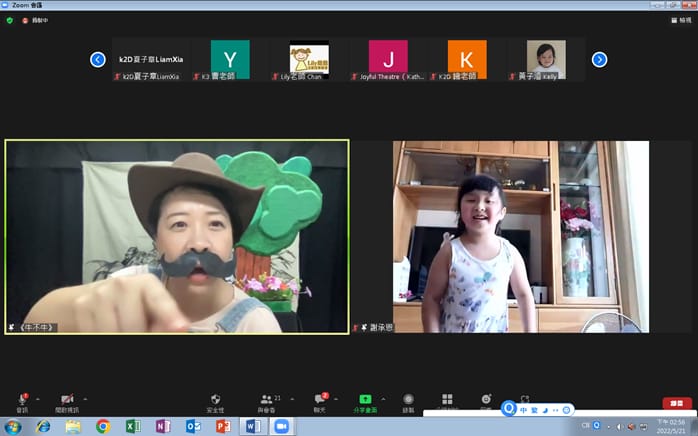Expand share screen options arrow
The width and height of the screenshot is (698, 436).
383,399
